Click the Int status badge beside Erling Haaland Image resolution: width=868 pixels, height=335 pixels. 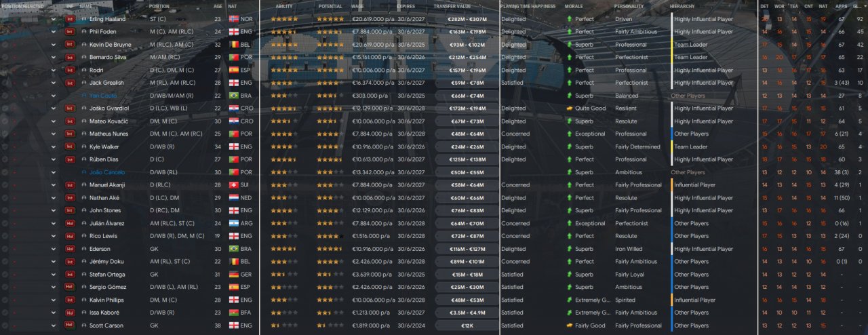[x=69, y=19]
